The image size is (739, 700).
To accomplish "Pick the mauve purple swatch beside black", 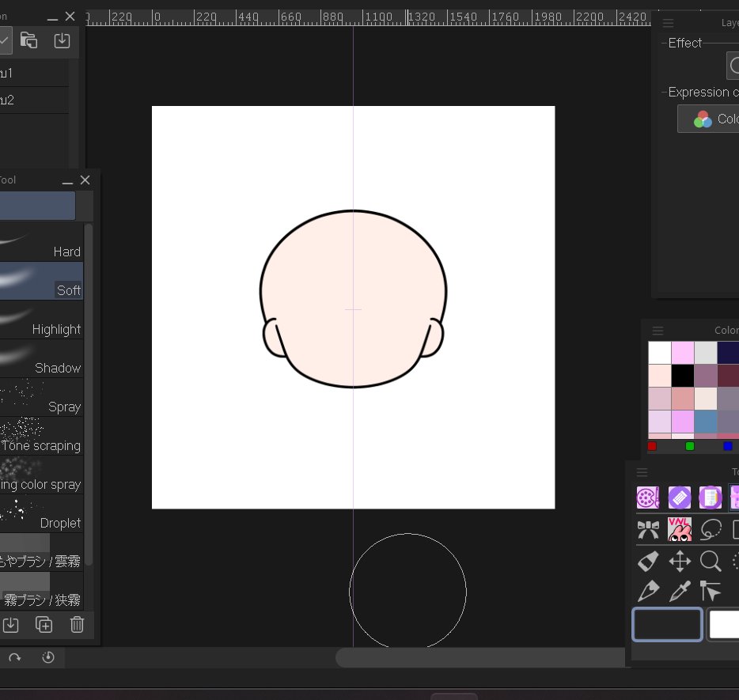I will (x=706, y=376).
